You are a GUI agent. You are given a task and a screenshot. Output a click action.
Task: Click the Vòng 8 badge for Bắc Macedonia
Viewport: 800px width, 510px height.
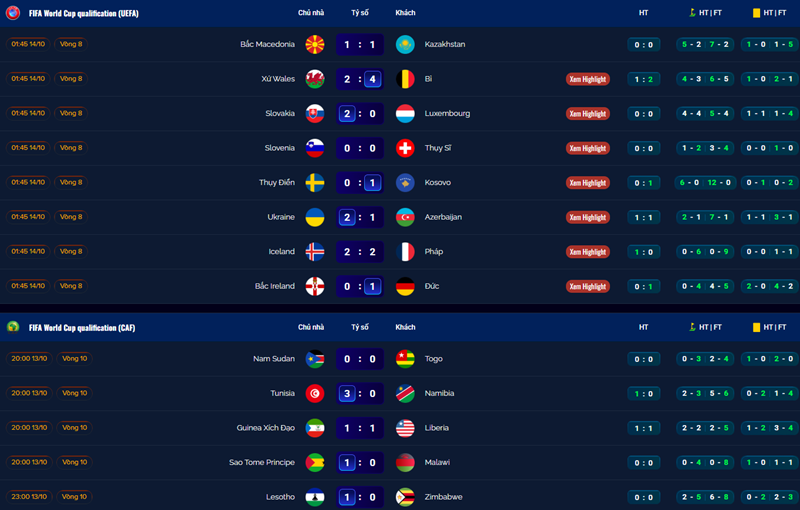tap(72, 44)
